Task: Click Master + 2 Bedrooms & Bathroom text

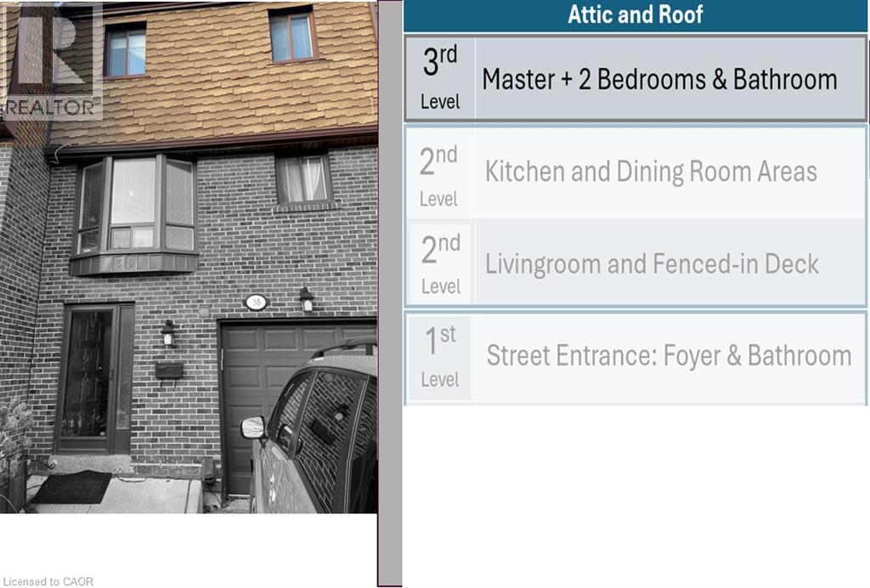Action: (659, 79)
